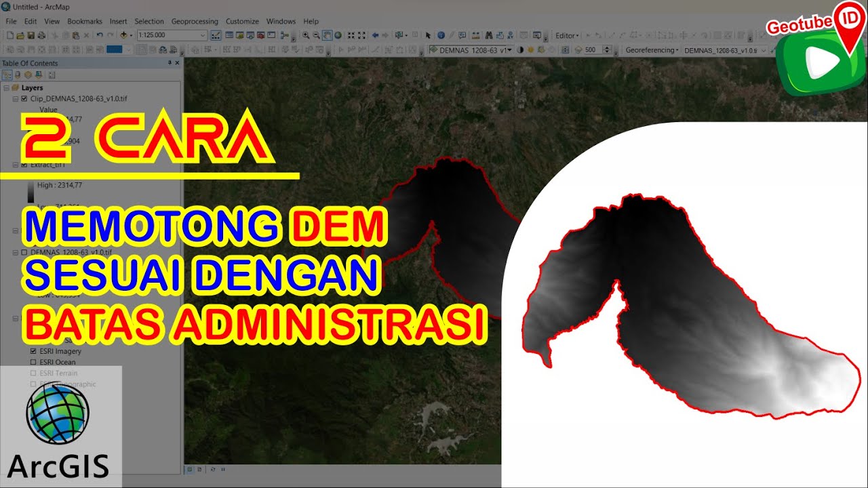Open the Insert menu
Image resolution: width=868 pixels, height=488 pixels.
tap(118, 22)
